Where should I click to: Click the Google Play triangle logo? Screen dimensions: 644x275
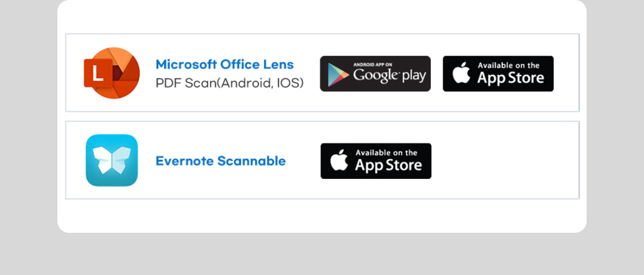coord(338,75)
